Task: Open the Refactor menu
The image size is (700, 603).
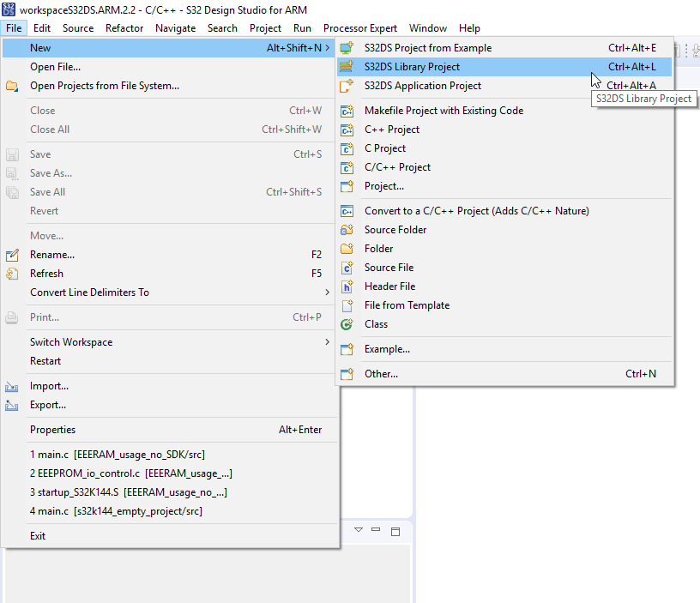Action: pyautogui.click(x=124, y=28)
